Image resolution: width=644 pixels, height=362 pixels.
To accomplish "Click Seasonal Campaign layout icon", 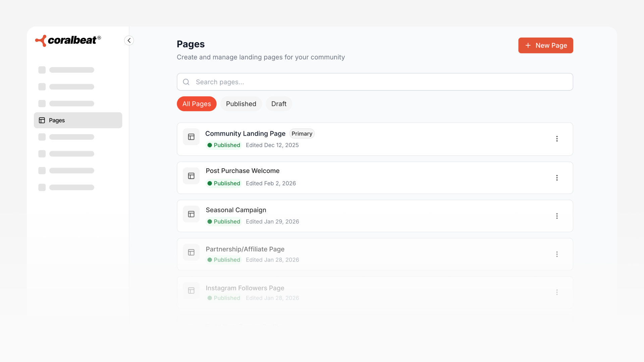I will pyautogui.click(x=191, y=214).
